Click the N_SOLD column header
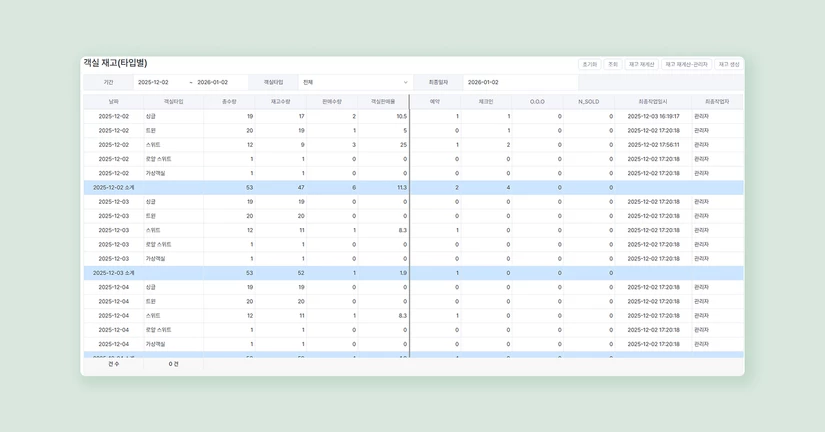Screen dimensions: 825x432 (588, 101)
